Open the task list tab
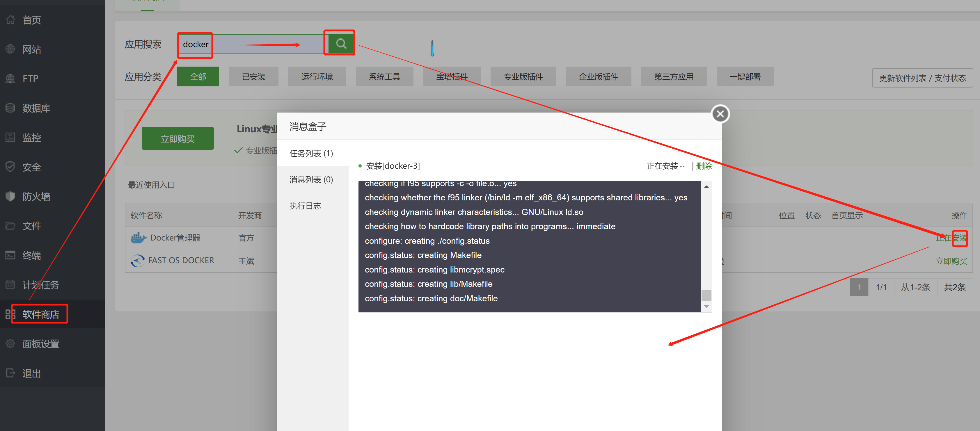The image size is (980, 431). 311,153
